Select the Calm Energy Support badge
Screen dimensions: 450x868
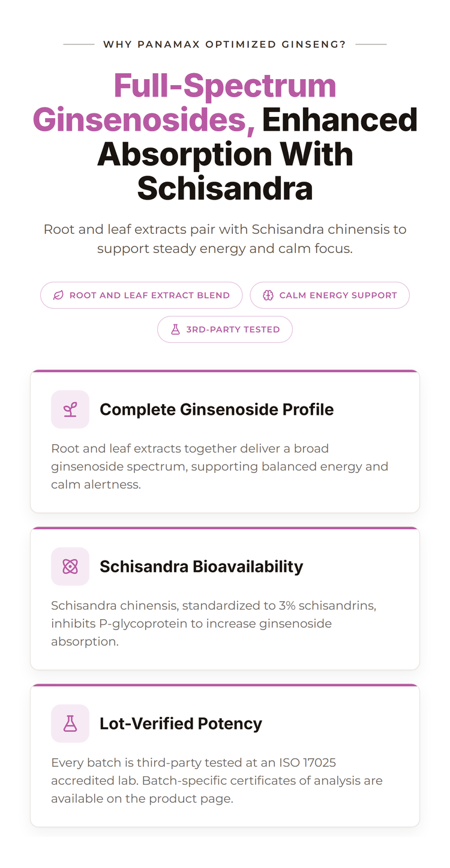[x=329, y=296]
